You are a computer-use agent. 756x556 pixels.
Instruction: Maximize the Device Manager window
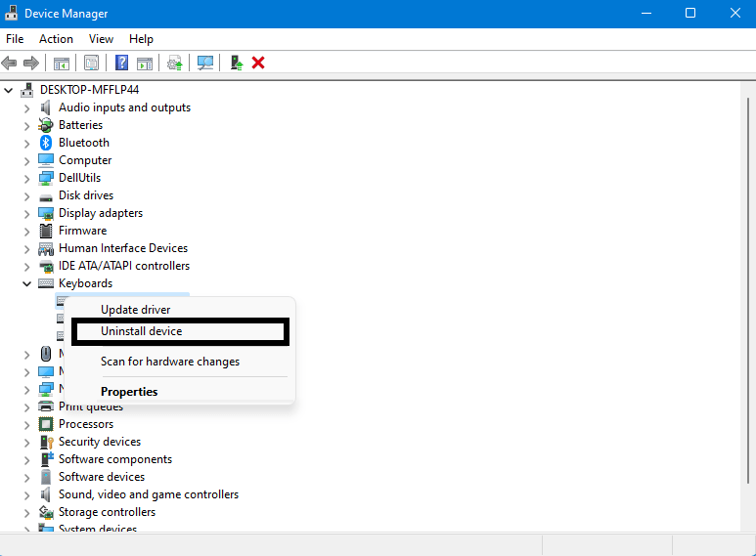[690, 13]
